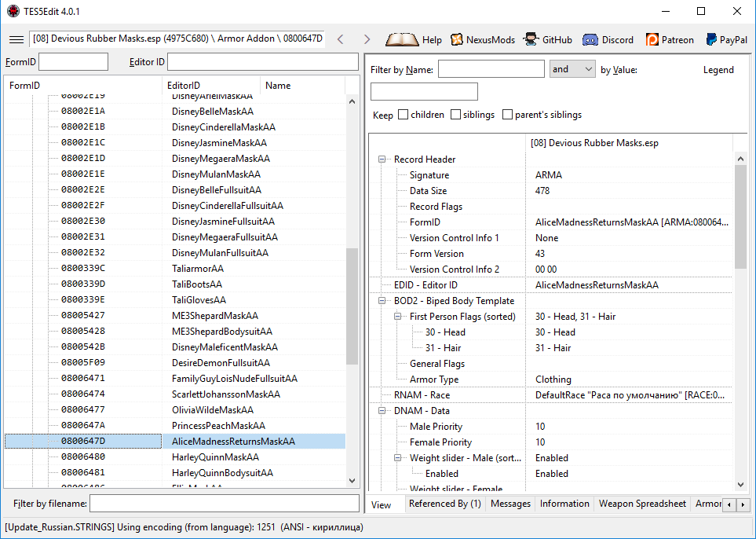This screenshot has height=539, width=756.
Task: Click the Armor Type value Clothing
Action: (x=553, y=379)
